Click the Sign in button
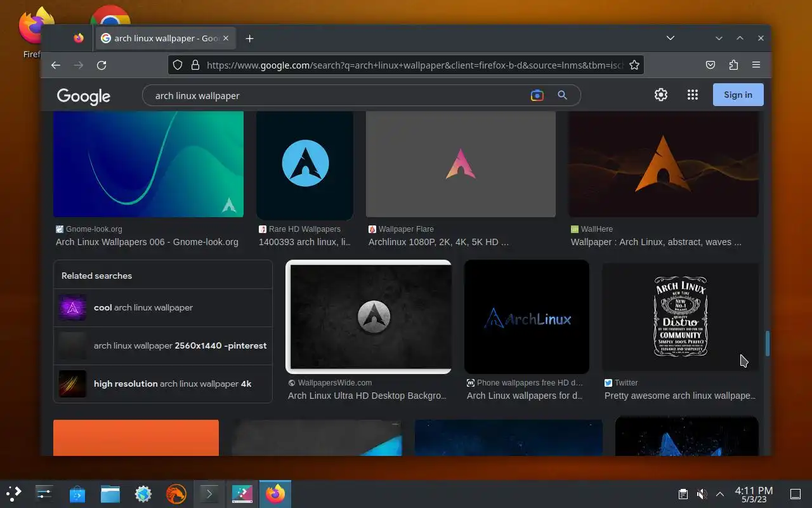The width and height of the screenshot is (812, 508). [738, 95]
